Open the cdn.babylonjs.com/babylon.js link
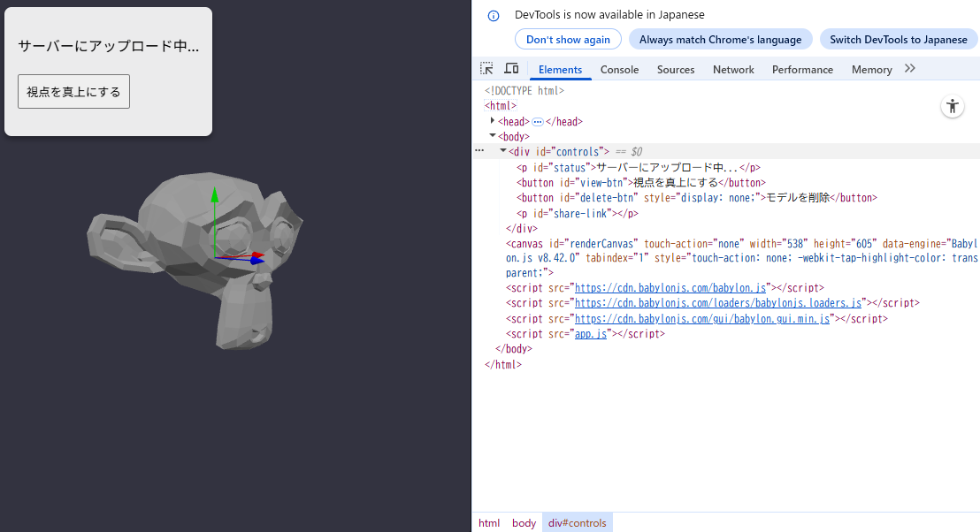 670,288
